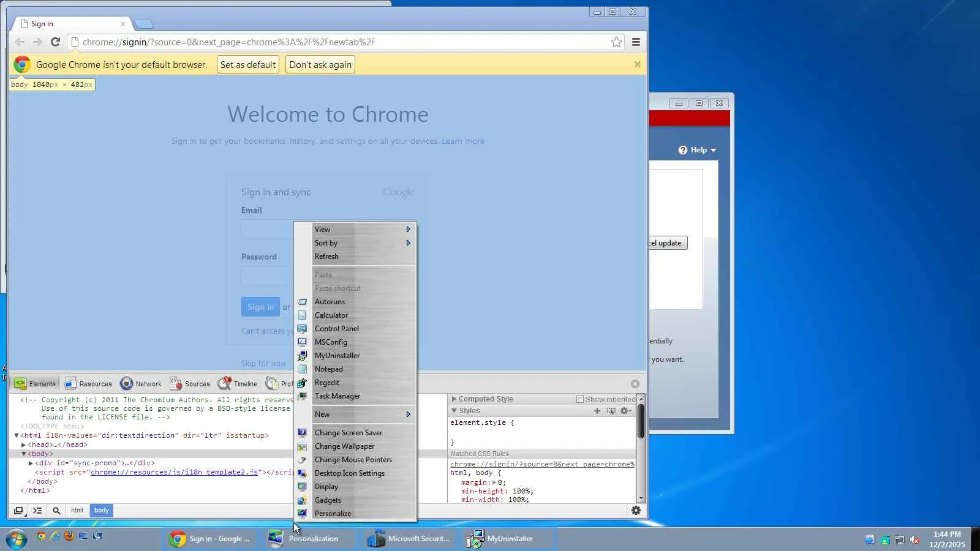The height and width of the screenshot is (551, 980).
Task: Switch to the Resources panel
Action: (x=88, y=384)
